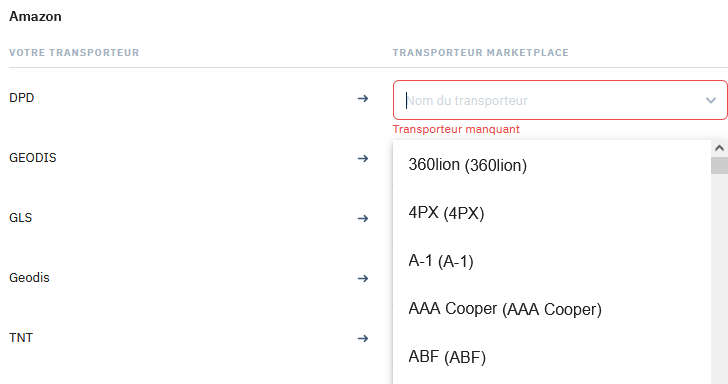
Task: Click the arrow icon beside uppercase GEODIS
Action: click(x=363, y=158)
